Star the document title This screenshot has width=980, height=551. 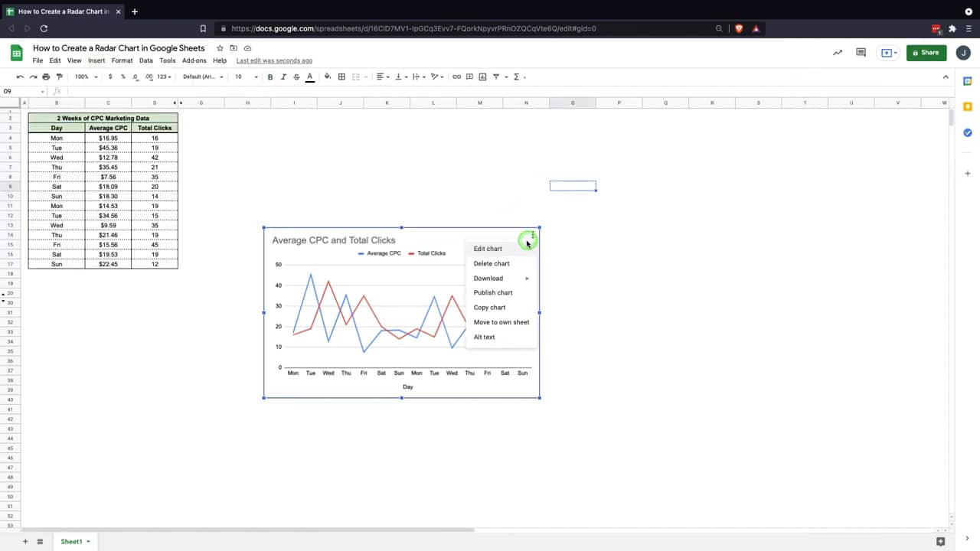click(x=220, y=48)
